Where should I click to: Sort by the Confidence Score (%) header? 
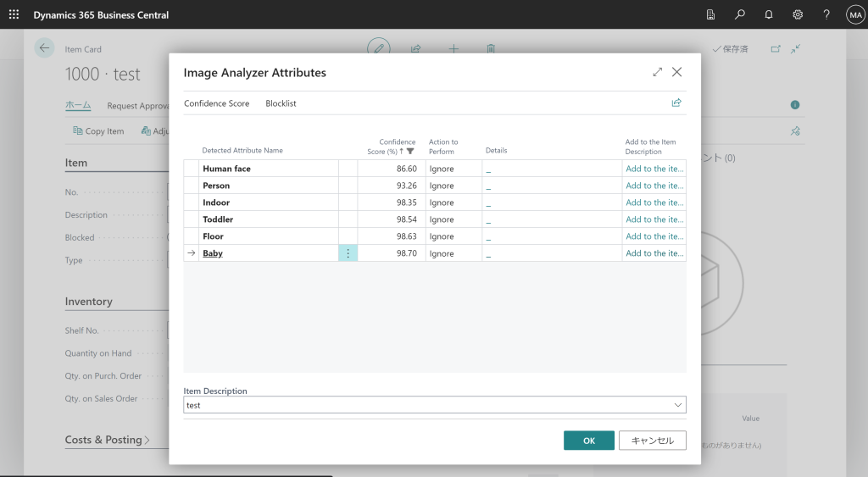tap(391, 147)
